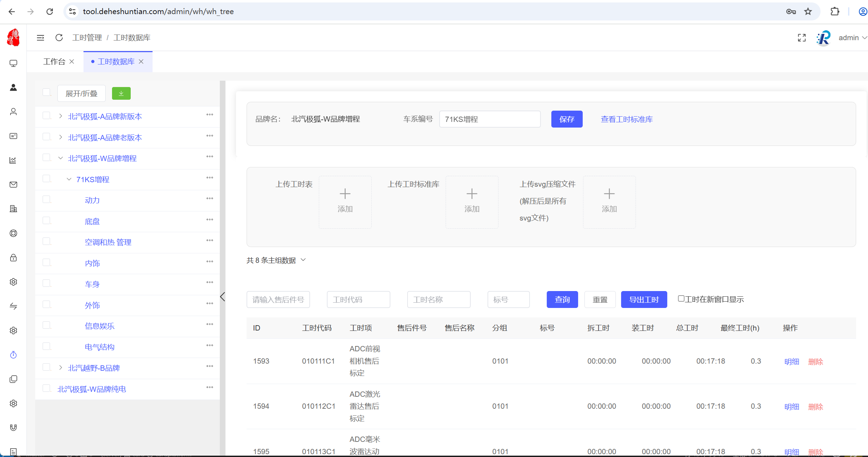This screenshot has height=457, width=868.
Task: Check the 工时在新窗口显示 checkbox
Action: 681,299
